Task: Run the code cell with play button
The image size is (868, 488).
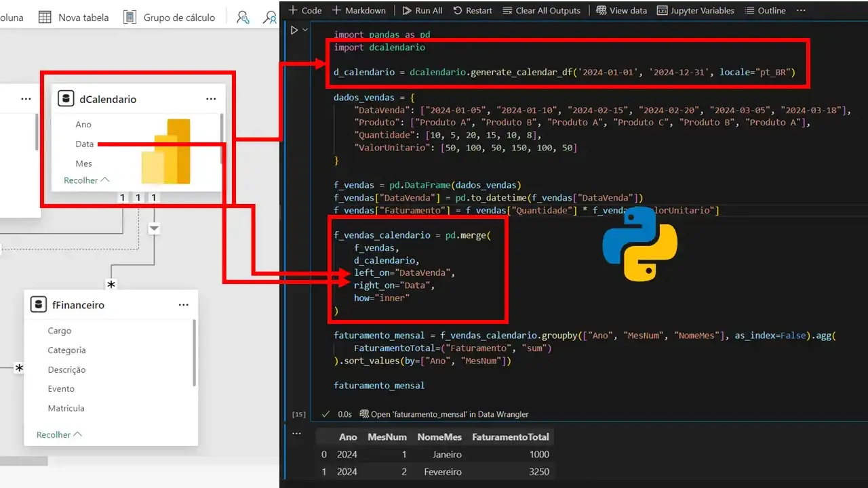Action: 294,30
